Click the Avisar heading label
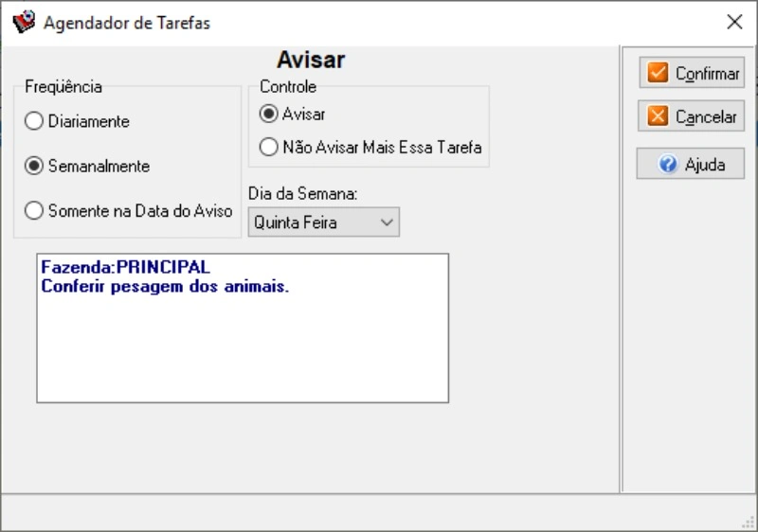 coord(311,60)
